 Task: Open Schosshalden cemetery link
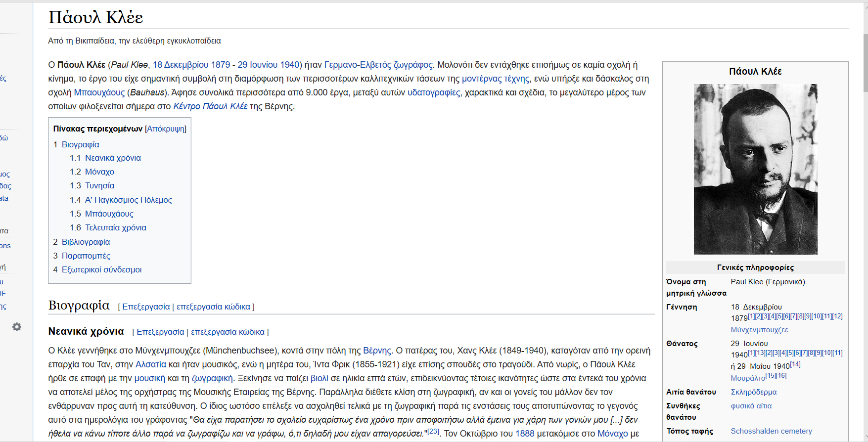point(772,431)
